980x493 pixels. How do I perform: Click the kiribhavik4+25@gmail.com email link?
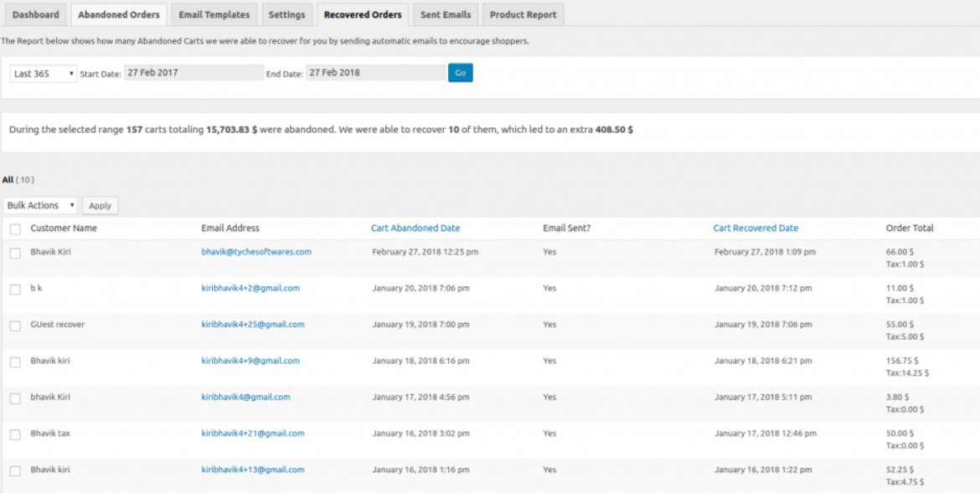[x=252, y=324]
